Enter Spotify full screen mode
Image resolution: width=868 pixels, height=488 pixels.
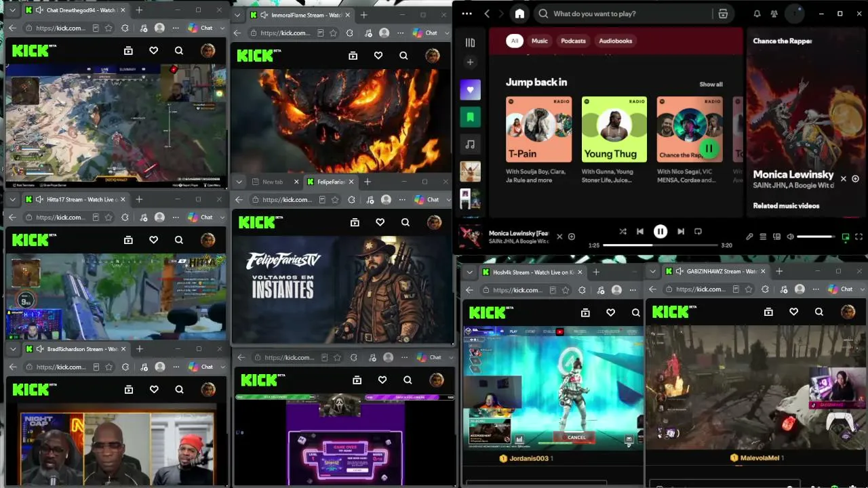coord(859,237)
